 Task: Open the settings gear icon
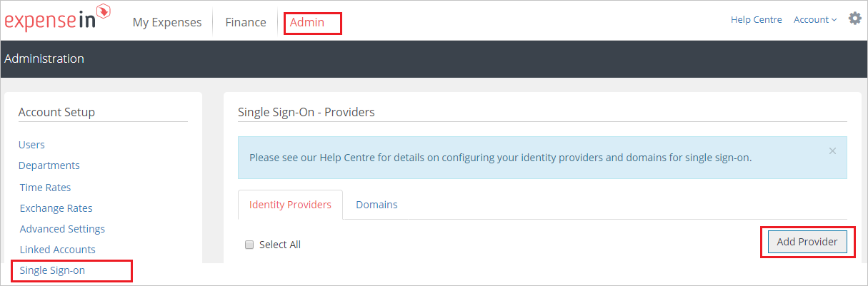coord(854,19)
